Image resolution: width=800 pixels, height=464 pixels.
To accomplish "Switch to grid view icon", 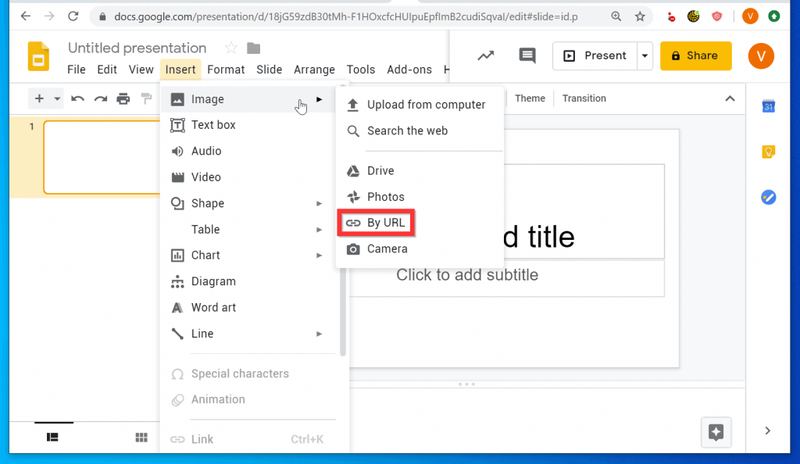I will 141,437.
